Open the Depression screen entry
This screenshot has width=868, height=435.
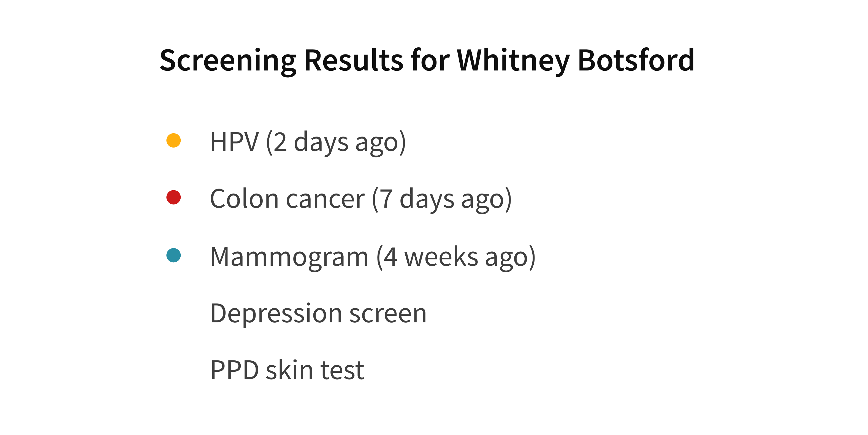pyautogui.click(x=318, y=314)
